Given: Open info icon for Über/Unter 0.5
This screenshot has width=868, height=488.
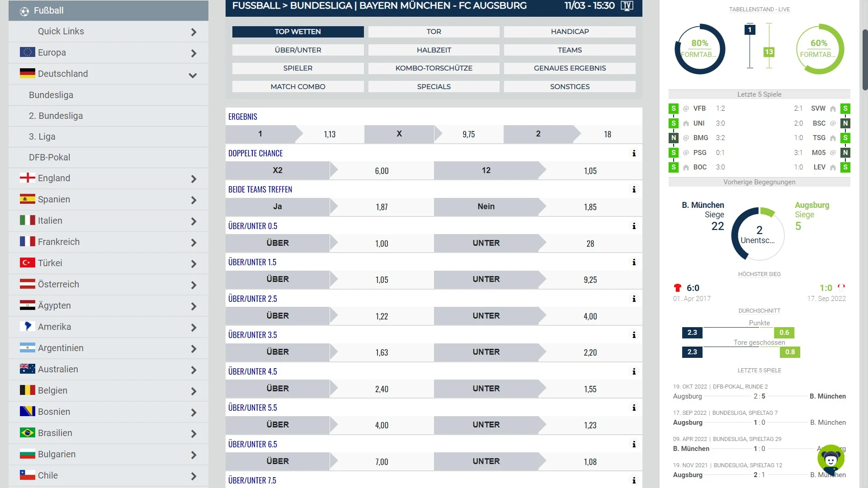Looking at the screenshot, I should click(x=634, y=226).
